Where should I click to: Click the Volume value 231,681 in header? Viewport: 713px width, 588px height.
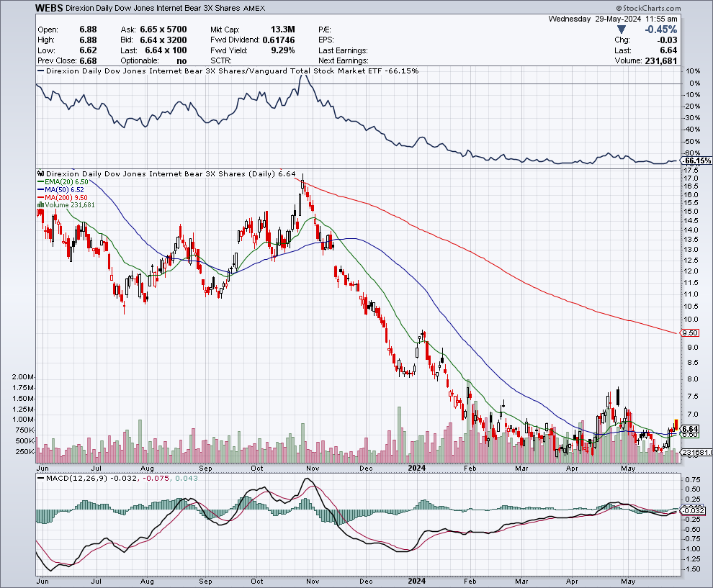660,61
